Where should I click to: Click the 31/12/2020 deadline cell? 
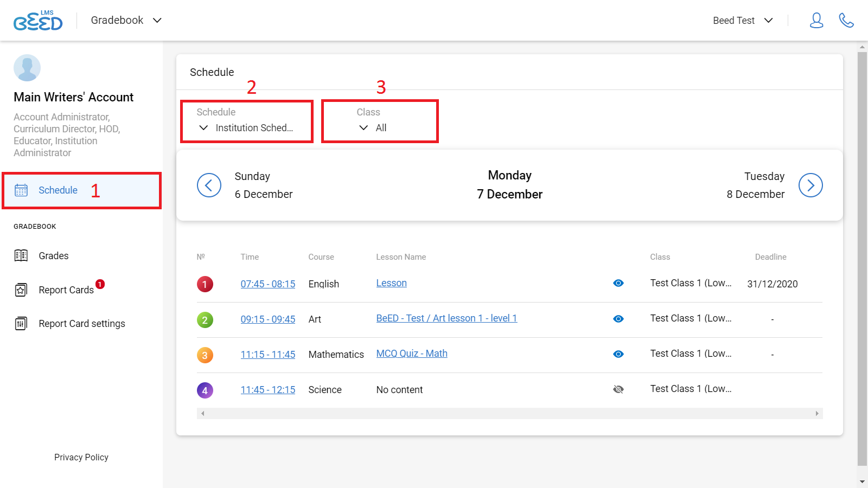click(x=773, y=284)
